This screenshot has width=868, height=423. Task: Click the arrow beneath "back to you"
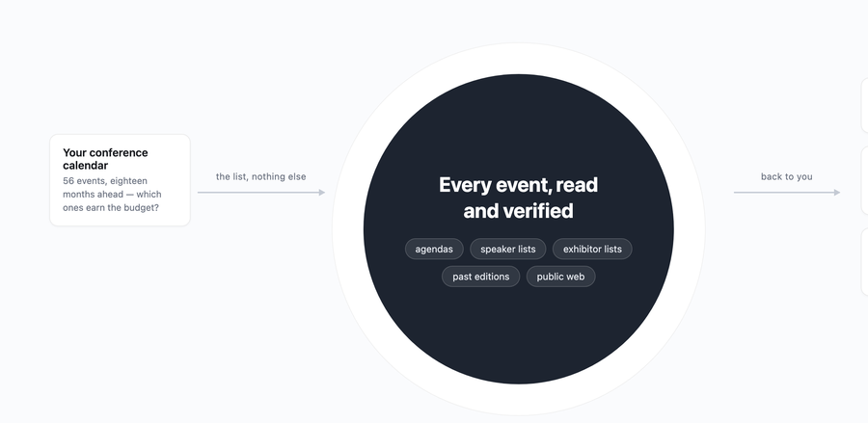click(787, 193)
